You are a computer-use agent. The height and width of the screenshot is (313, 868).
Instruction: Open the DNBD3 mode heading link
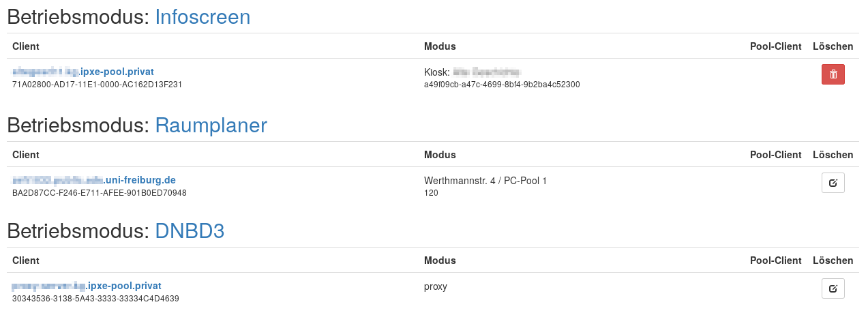(x=190, y=231)
